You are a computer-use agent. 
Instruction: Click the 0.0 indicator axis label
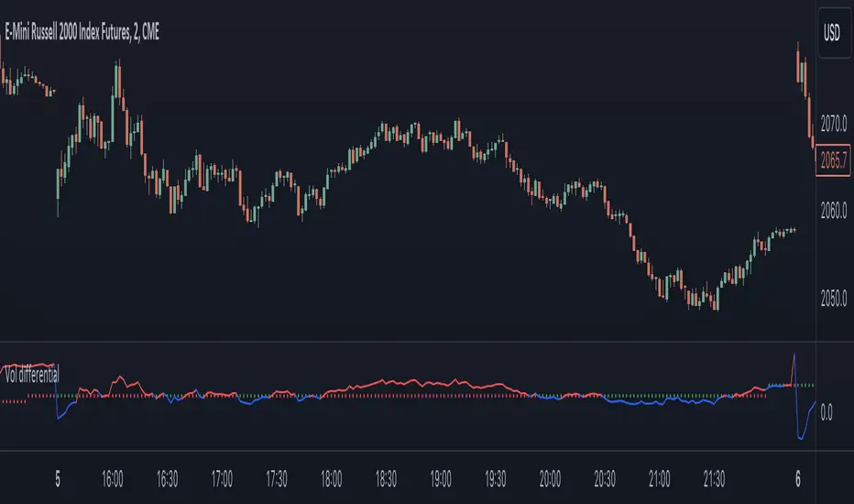pyautogui.click(x=827, y=412)
